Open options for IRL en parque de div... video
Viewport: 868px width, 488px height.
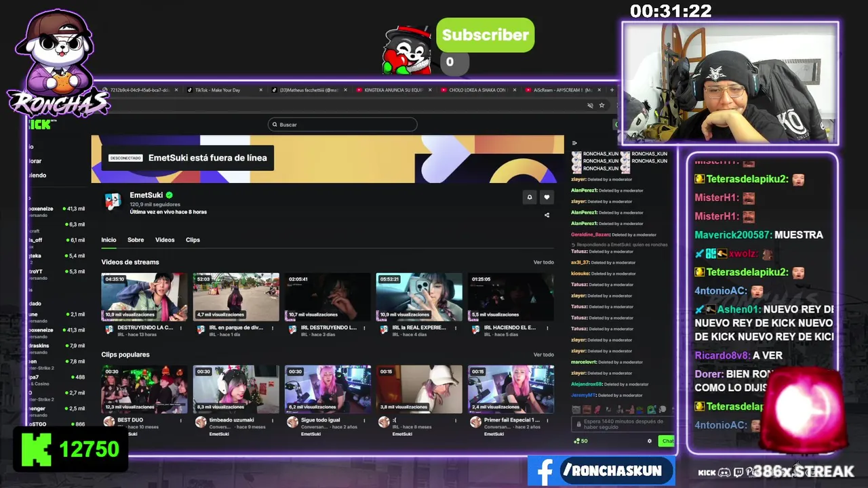273,328
